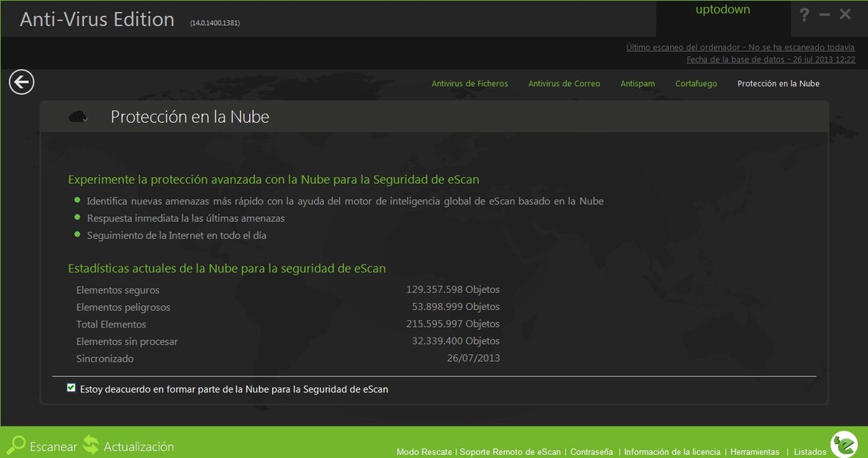
Task: Open the Herramientas link
Action: [x=754, y=452]
